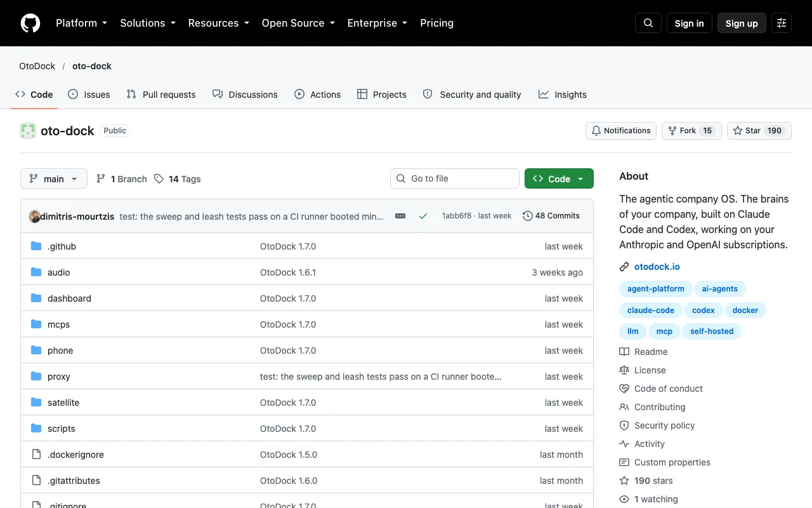The height and width of the screenshot is (508, 812).
Task: Click the link icon beside otodock.io
Action: (624, 267)
